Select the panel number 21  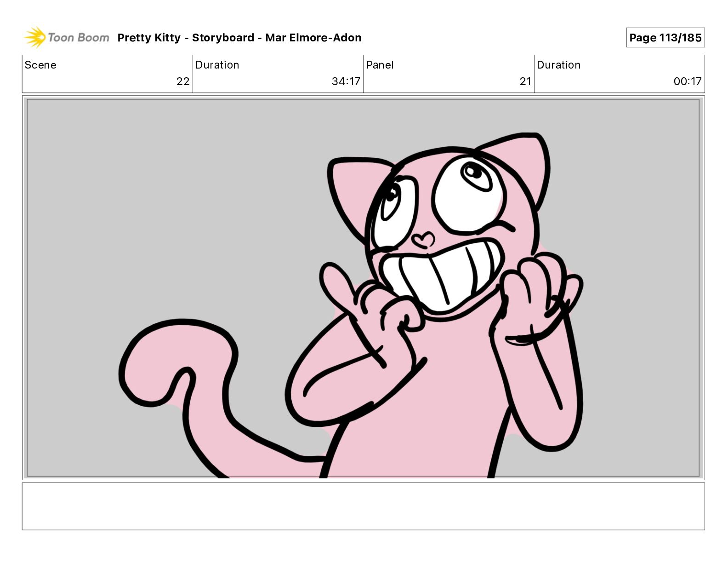pyautogui.click(x=525, y=81)
